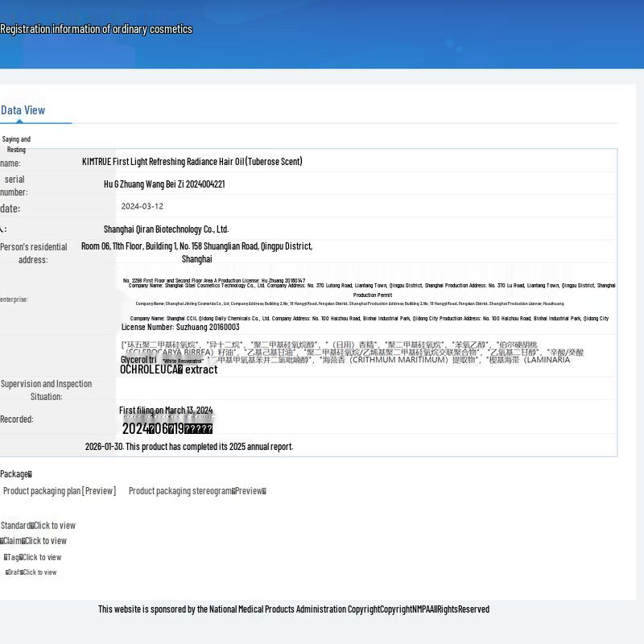Image resolution: width=644 pixels, height=644 pixels.
Task: Select address Room 06, 11th Floor, Building 1 line
Action: click(x=196, y=246)
